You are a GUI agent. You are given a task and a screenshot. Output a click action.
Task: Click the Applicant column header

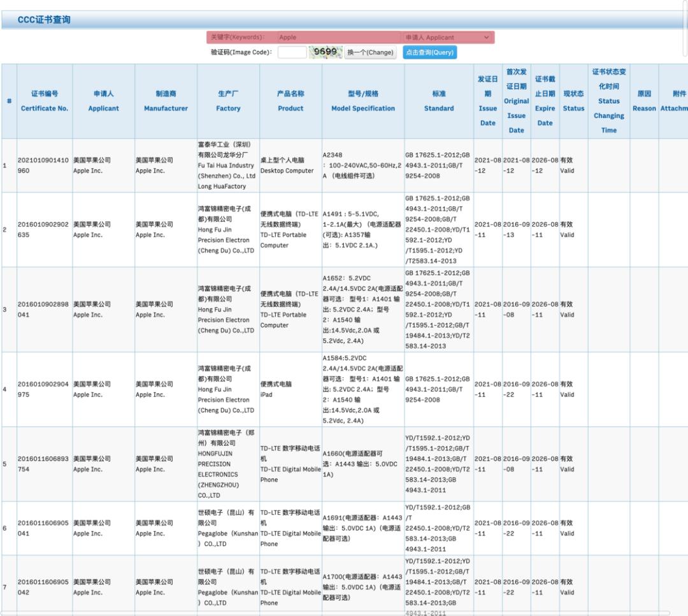pyautogui.click(x=104, y=101)
